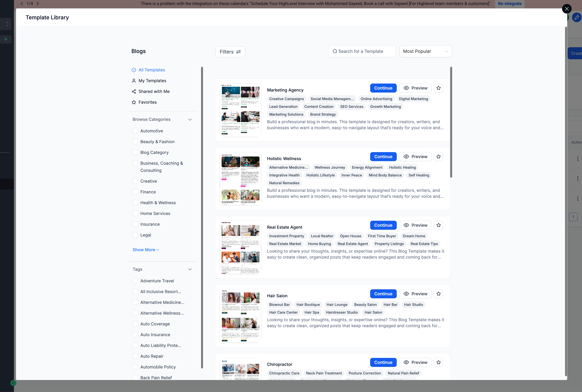Open the Favorites templates list
This screenshot has width=582, height=392.
tap(148, 102)
